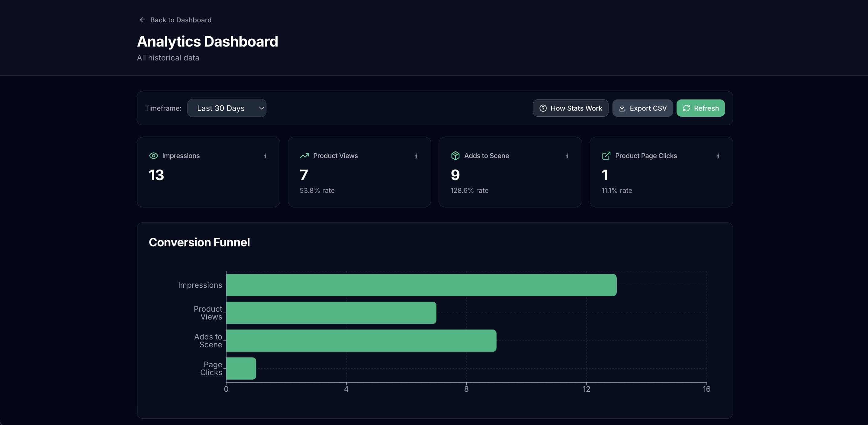Click the green Impressions bar in the funnel
Screen dimensions: 868x425
(x=421, y=285)
